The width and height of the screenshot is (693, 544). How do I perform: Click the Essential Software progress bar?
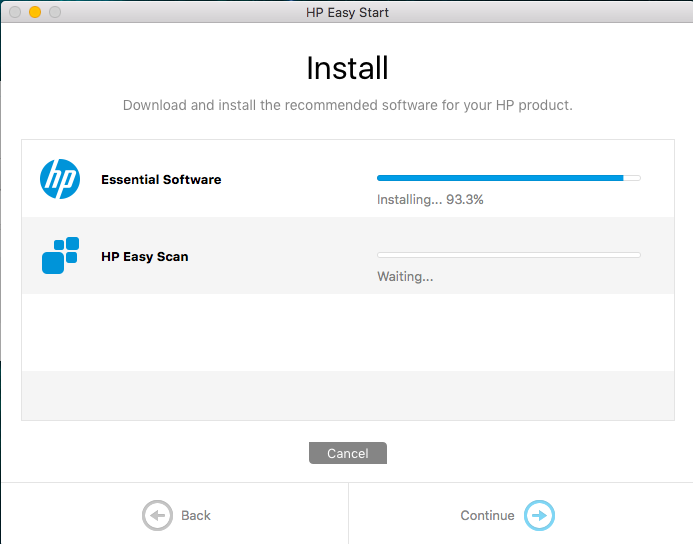coord(509,178)
